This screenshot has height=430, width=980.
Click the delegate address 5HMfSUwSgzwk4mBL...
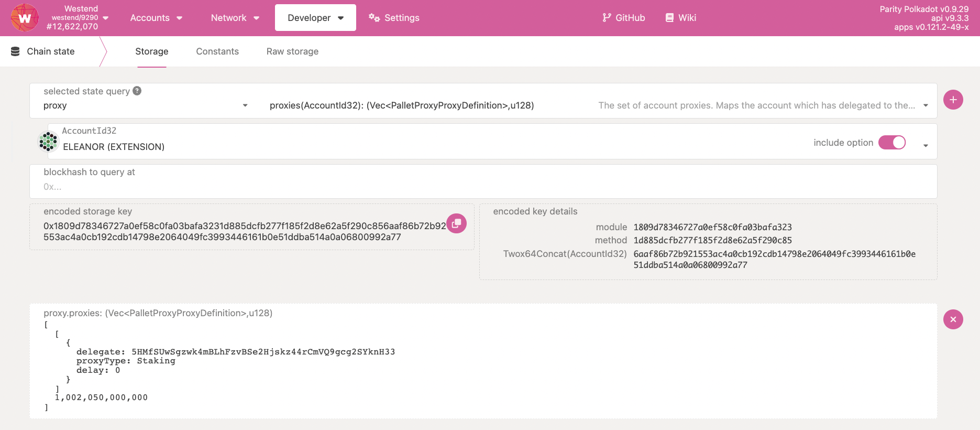(x=263, y=352)
